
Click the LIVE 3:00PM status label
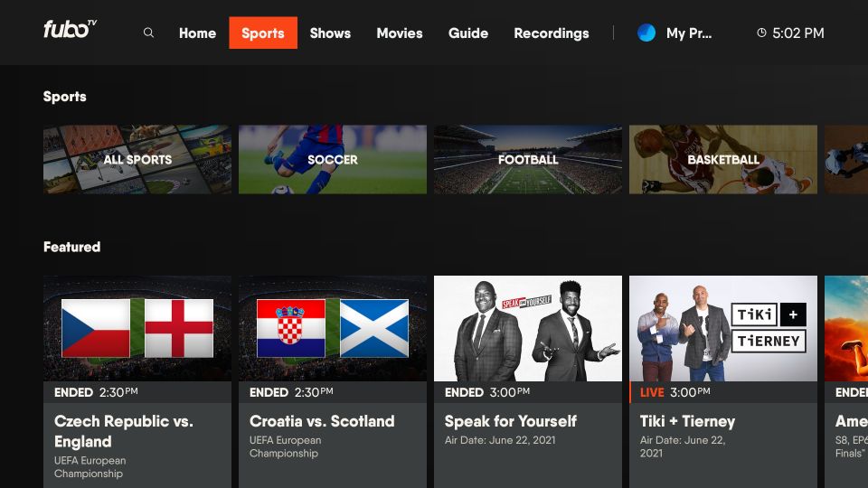click(x=675, y=392)
